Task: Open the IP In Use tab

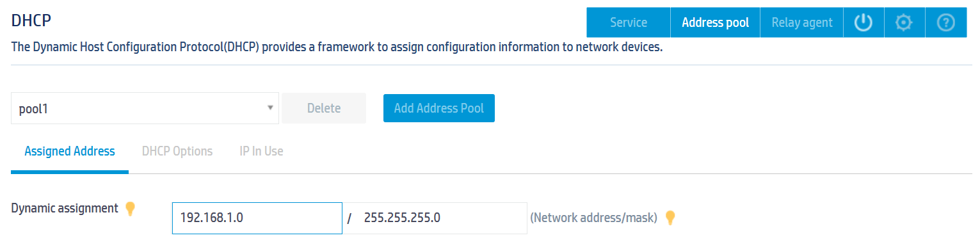Action: (261, 152)
